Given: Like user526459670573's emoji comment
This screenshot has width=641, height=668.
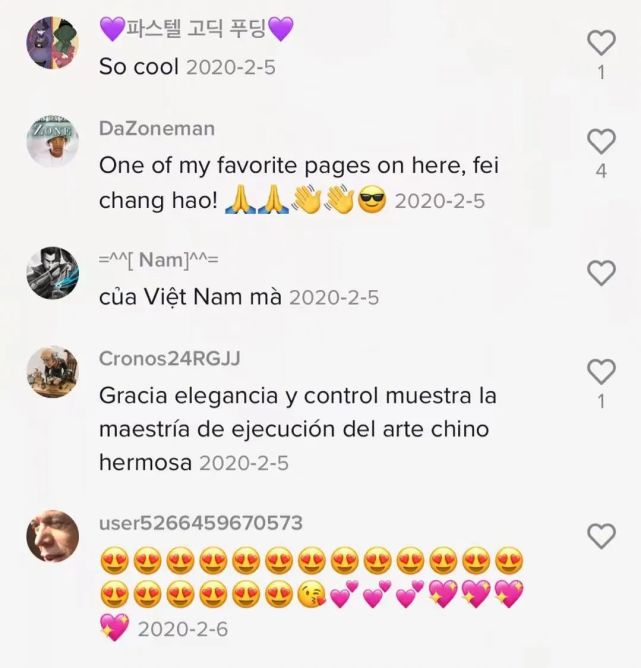Looking at the screenshot, I should pyautogui.click(x=601, y=536).
